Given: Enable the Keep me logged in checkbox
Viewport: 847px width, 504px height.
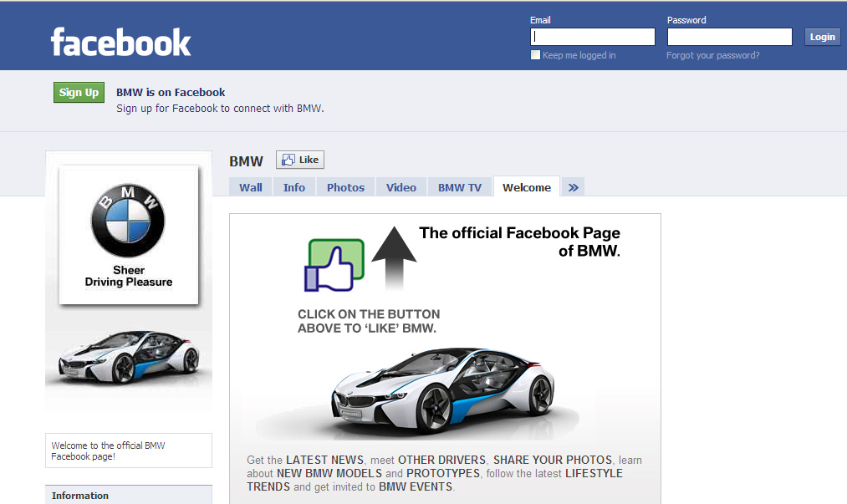Looking at the screenshot, I should tap(536, 55).
